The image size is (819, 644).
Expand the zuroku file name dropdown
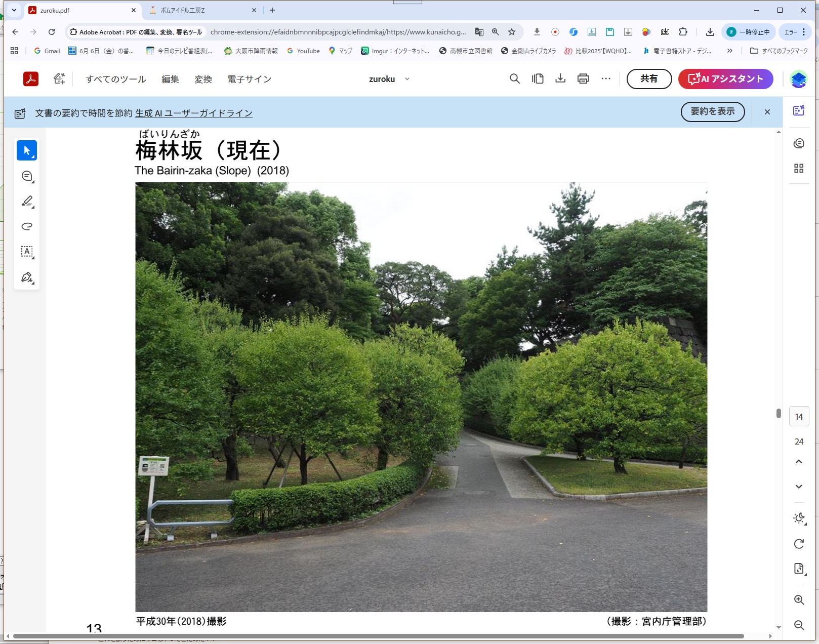pos(407,79)
